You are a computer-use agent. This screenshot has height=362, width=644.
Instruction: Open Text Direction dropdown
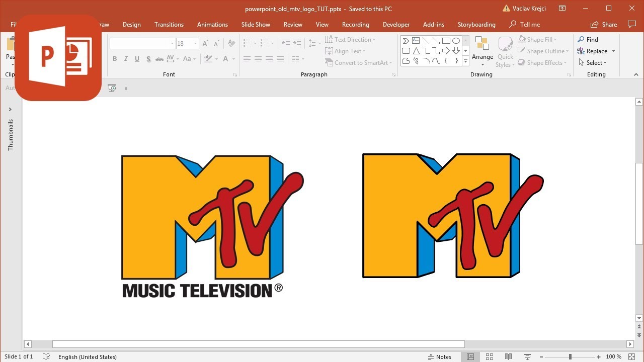click(x=351, y=40)
